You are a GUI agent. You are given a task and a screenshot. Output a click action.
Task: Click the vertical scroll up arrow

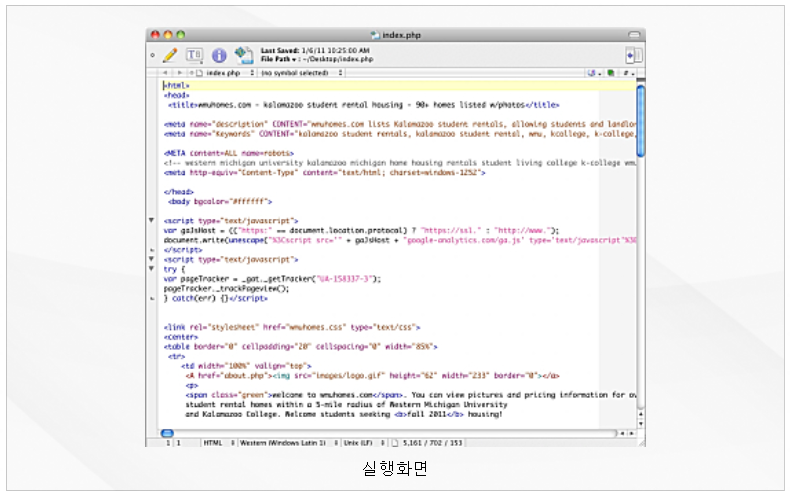640,414
